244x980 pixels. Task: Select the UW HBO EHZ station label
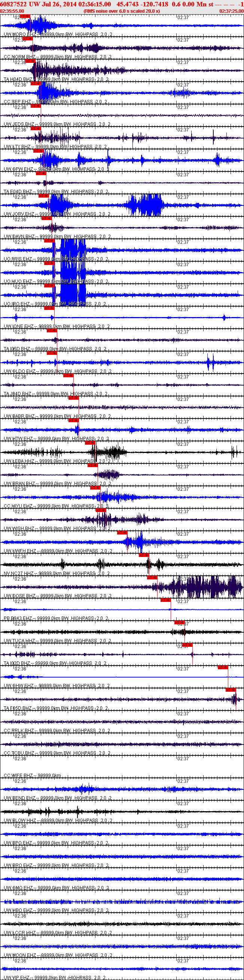(56, 910)
